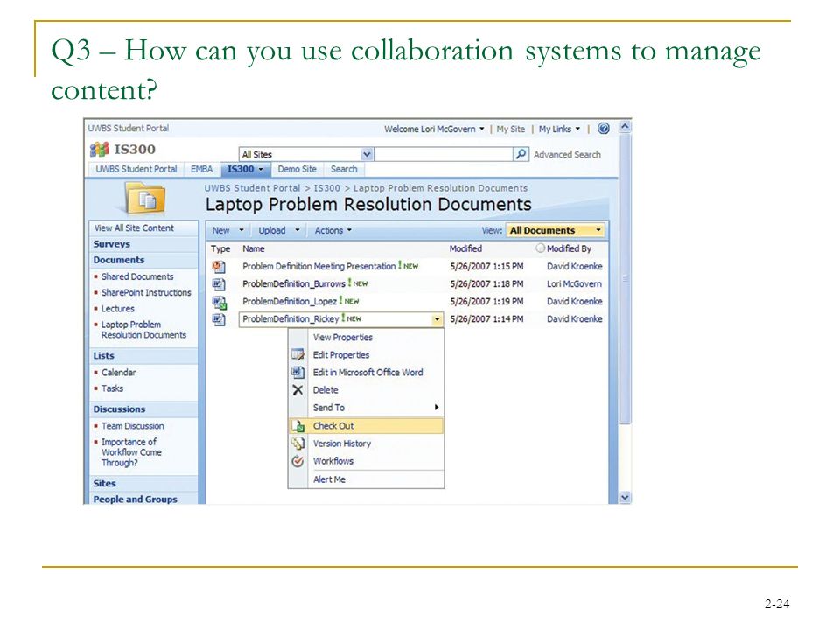Choose Alert Me menu item
Viewport: 840px width, 630px height.
click(x=329, y=479)
